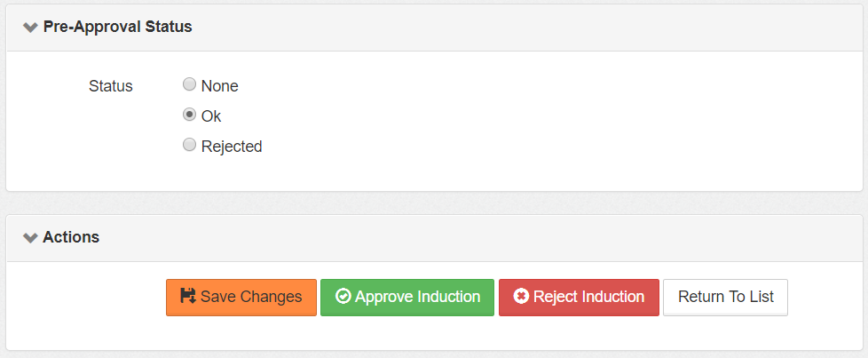
Task: Click empty area of Pre-Approval Status header bar
Action: (x=533, y=27)
